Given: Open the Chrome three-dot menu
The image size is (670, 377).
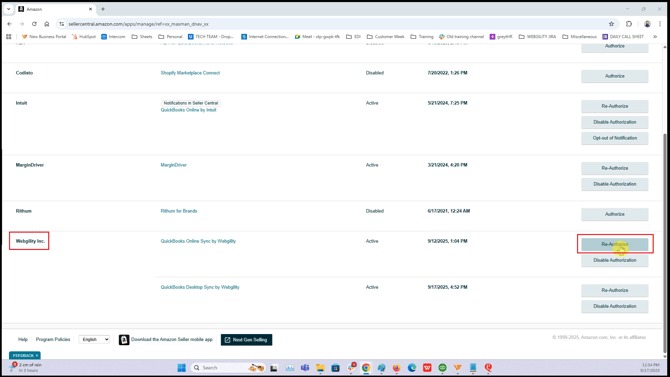Looking at the screenshot, I should point(660,24).
